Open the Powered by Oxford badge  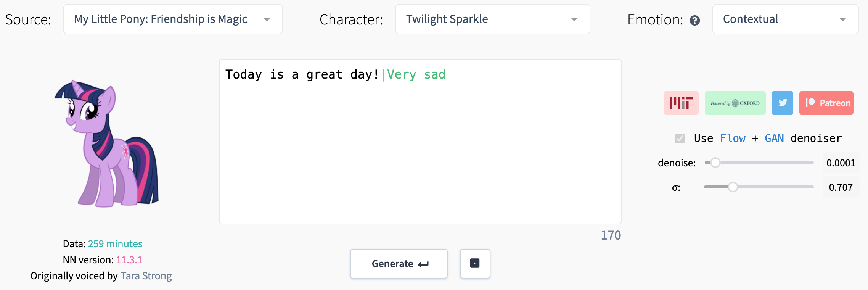coord(735,103)
